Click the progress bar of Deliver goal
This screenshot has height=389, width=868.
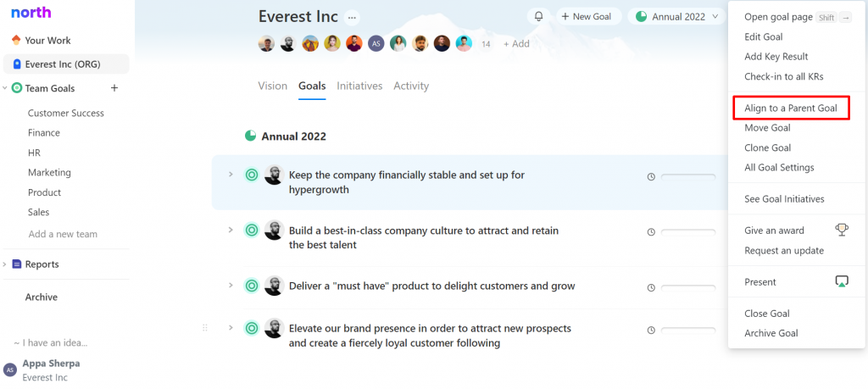point(688,288)
